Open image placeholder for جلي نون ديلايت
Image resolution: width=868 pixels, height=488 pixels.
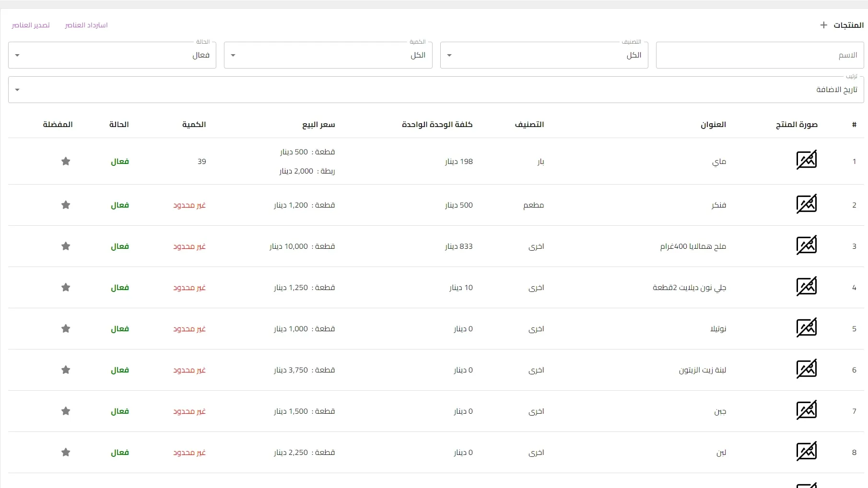(806, 287)
